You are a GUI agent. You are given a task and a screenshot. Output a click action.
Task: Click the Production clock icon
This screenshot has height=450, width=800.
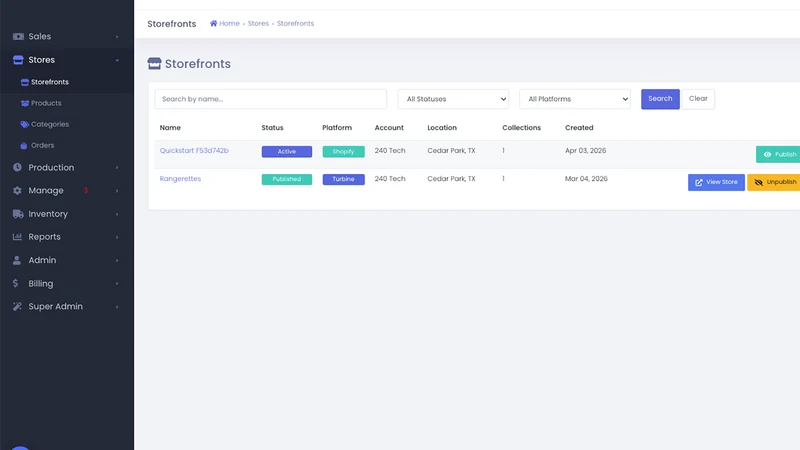17,167
